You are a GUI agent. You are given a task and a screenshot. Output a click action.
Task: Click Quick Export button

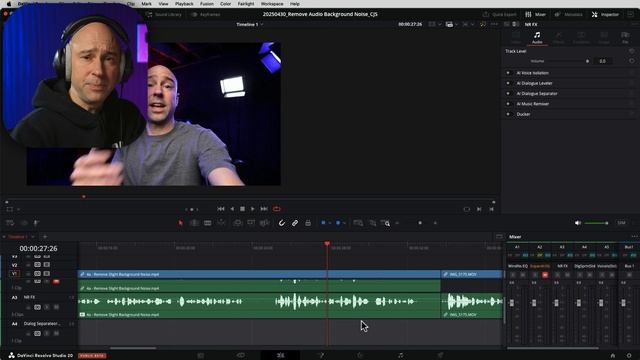(500, 14)
